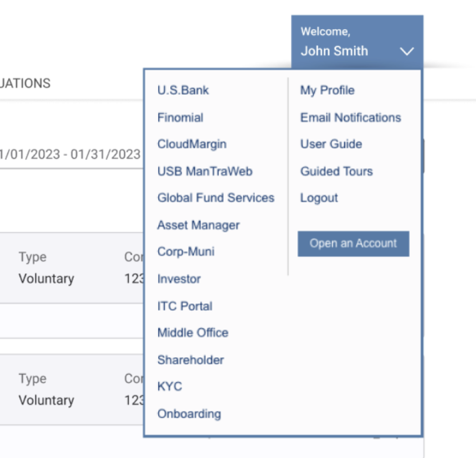Start Guided Tours
Screen dimensions: 476x458
coord(336,171)
